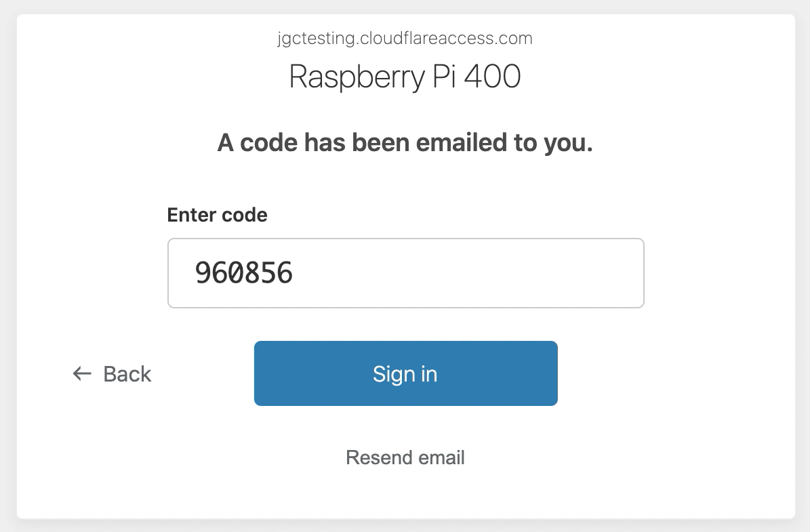Click the Enter code field label
Viewport: 810px width, 532px height.
pyautogui.click(x=217, y=215)
